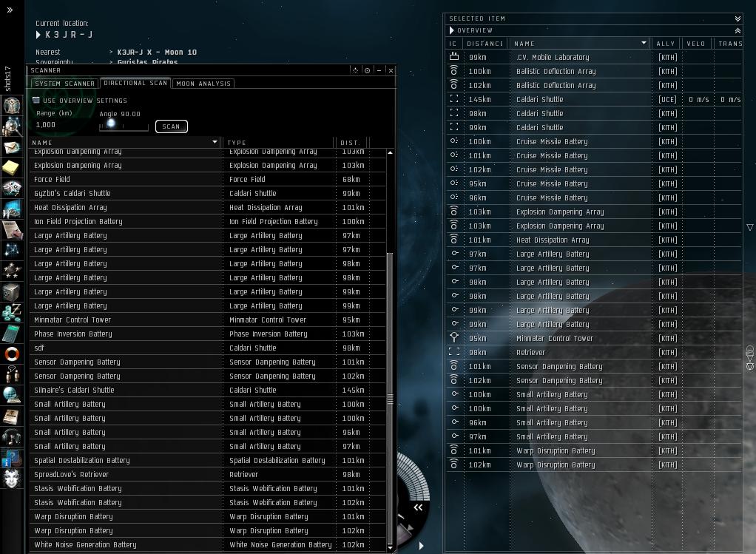Viewport: 756px width, 554px height.
Task: Click the 145km Caldari Shuttle bracket icon
Action: click(453, 99)
